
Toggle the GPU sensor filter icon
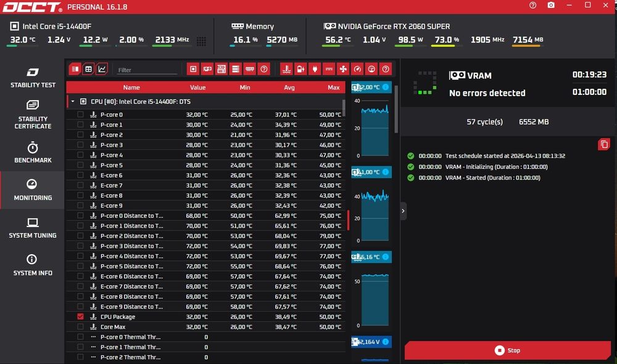(x=207, y=69)
